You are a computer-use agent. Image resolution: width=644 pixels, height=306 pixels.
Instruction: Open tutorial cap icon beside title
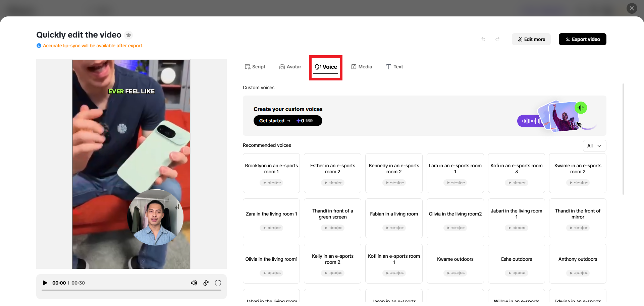[128, 35]
